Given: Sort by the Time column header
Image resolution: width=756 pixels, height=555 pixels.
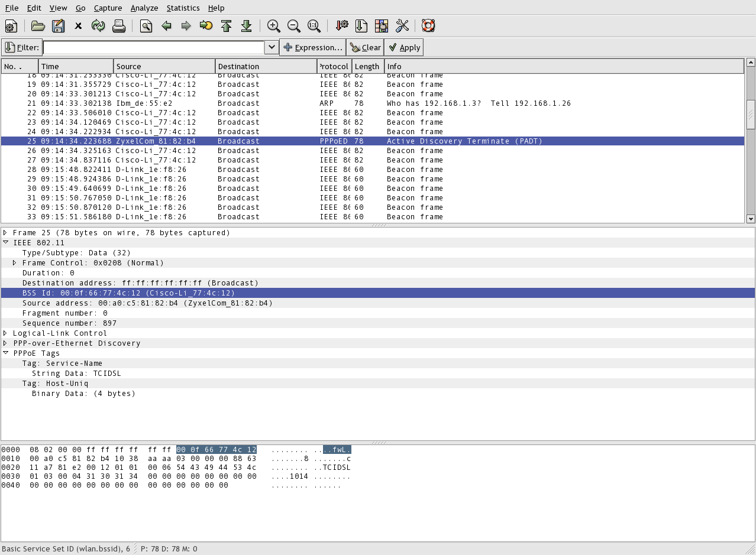Looking at the screenshot, I should [76, 66].
